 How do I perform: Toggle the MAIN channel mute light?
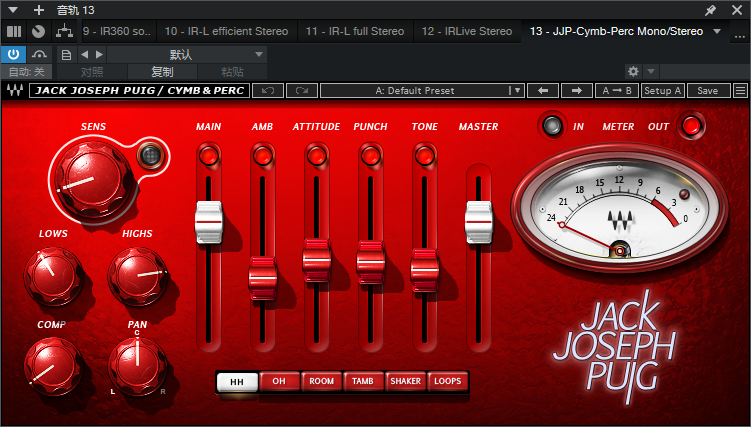pyautogui.click(x=209, y=156)
